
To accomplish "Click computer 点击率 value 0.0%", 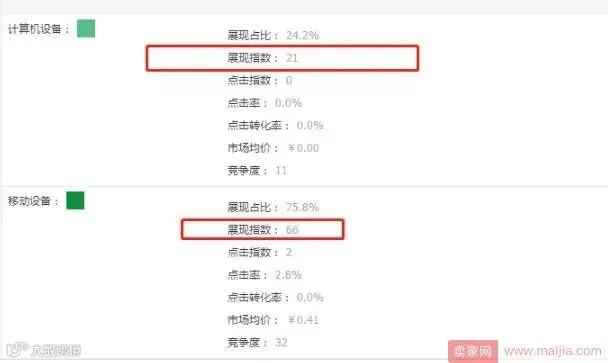I will (288, 103).
